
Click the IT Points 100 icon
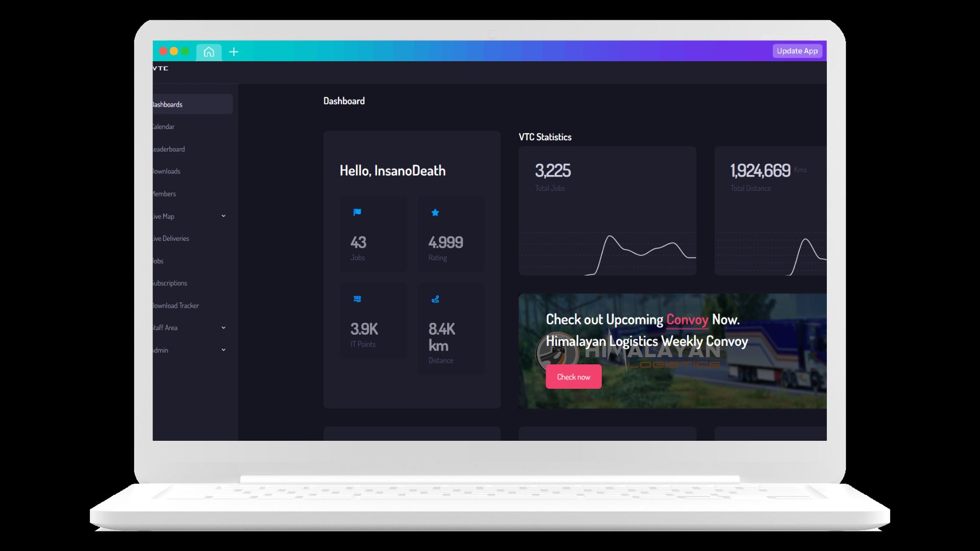357,299
